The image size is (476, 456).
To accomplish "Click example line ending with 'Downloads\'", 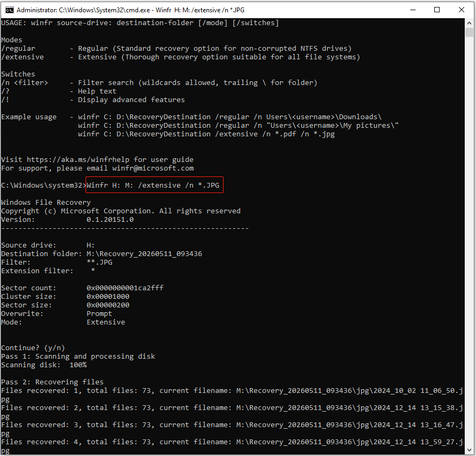I will click(x=230, y=117).
